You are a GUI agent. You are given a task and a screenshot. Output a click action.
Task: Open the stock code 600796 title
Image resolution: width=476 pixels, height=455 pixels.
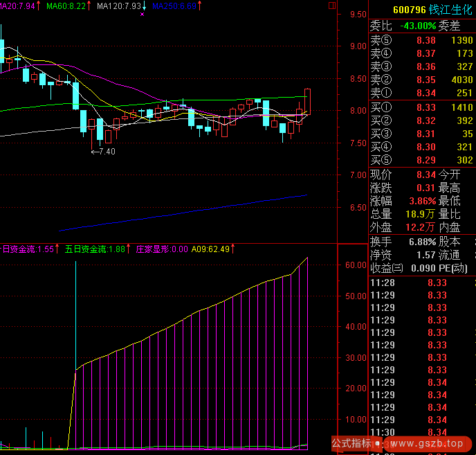(409, 10)
